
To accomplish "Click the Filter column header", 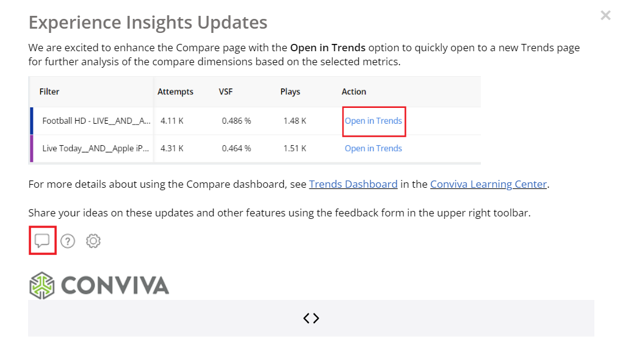I will 49,91.
